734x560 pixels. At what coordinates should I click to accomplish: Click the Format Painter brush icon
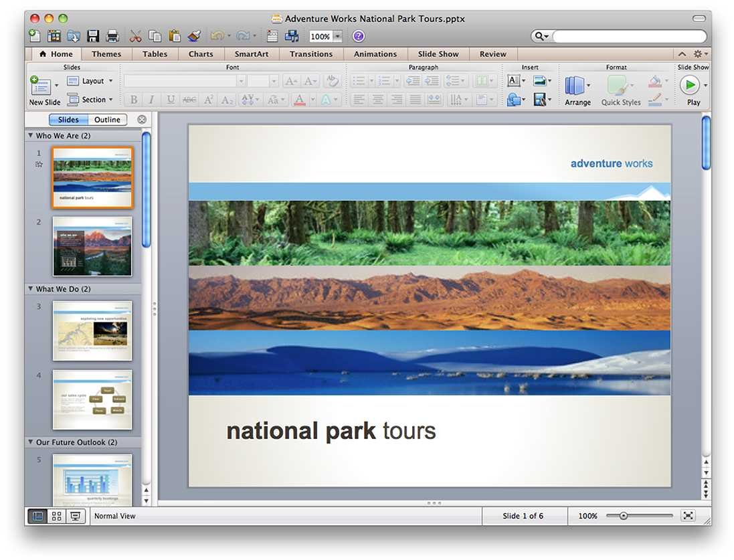click(x=194, y=36)
